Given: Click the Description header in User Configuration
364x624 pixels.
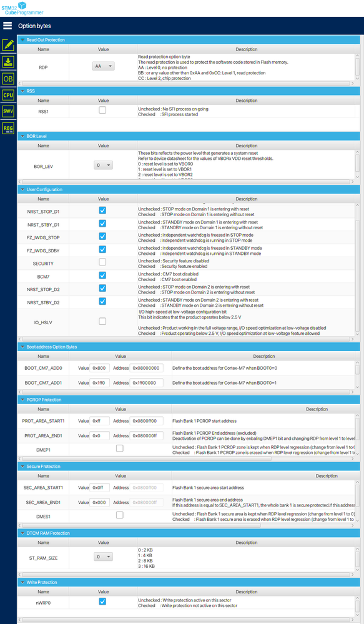Looking at the screenshot, I should pos(246,199).
